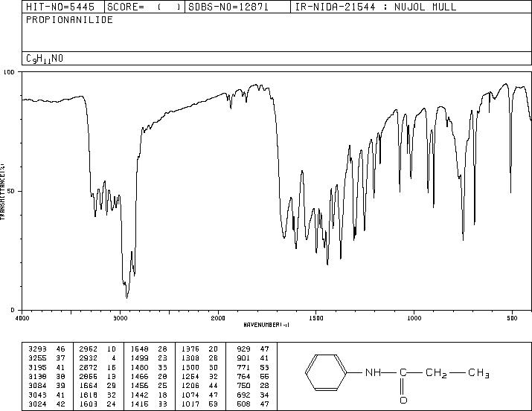The height and width of the screenshot is (411, 532).
Task: Click the 2000 tick label on the x-axis
Action: [218, 318]
